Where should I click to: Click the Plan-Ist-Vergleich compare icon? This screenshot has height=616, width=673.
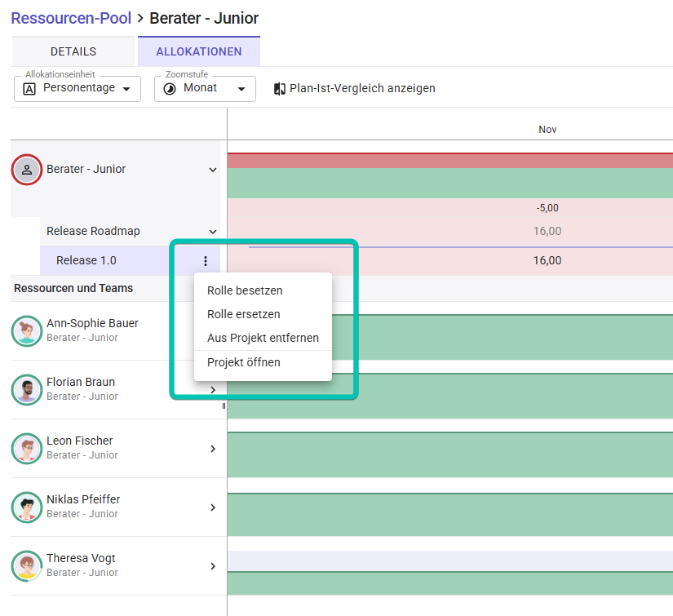coord(280,89)
